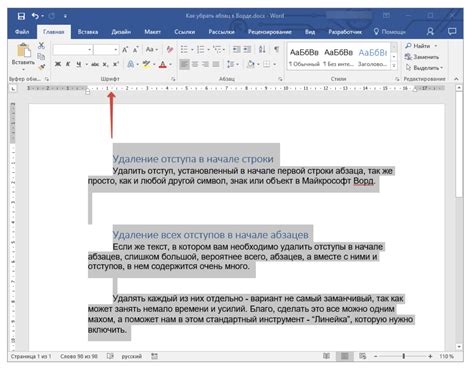The image size is (474, 370).
Task: Toggle macro recording icon in the status bar
Action: tap(154, 356)
